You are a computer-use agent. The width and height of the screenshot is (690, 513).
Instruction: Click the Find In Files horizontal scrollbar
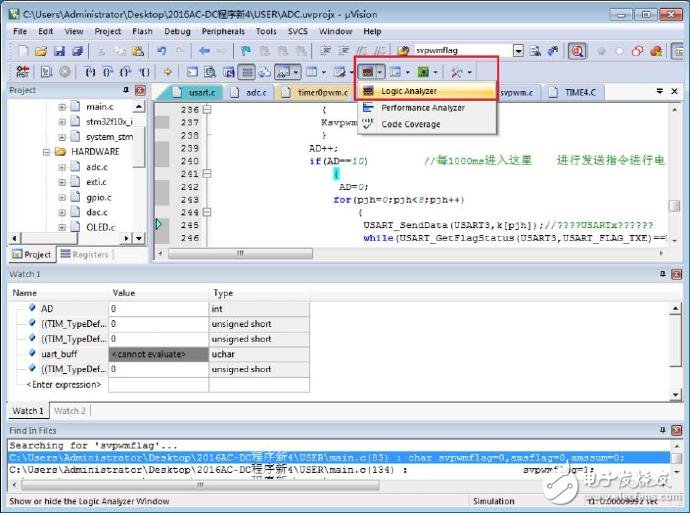(200, 485)
